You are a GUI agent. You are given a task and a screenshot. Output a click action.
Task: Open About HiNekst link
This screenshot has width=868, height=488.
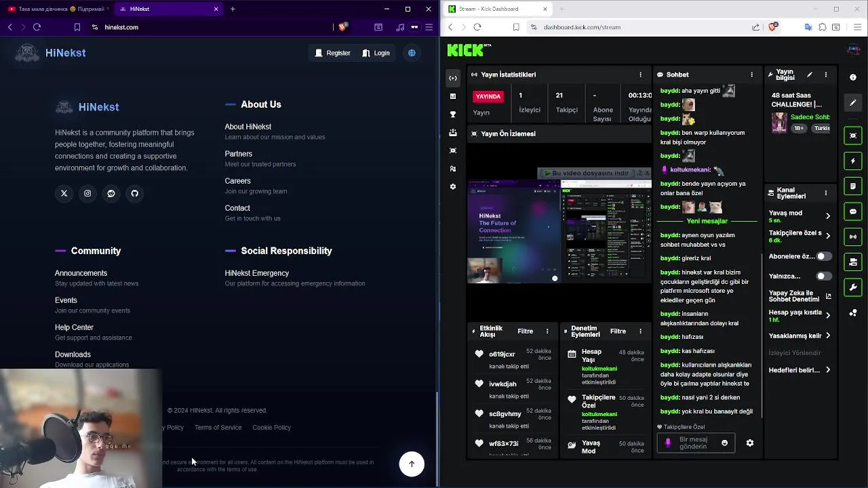tap(248, 127)
